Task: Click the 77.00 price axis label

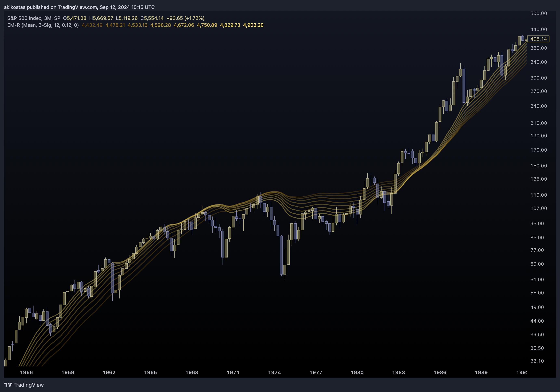Action: 537,250
